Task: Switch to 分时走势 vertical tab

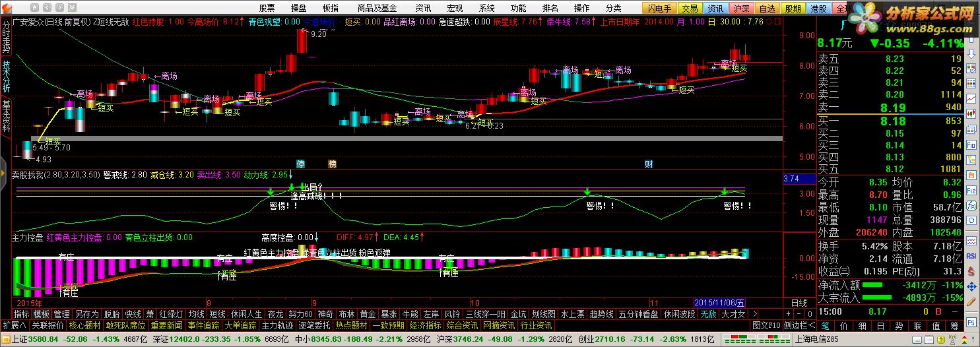Action: coord(6,37)
